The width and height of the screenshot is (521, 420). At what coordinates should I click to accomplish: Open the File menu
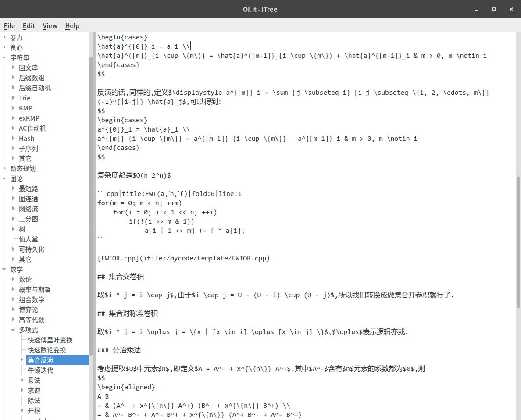pos(9,26)
